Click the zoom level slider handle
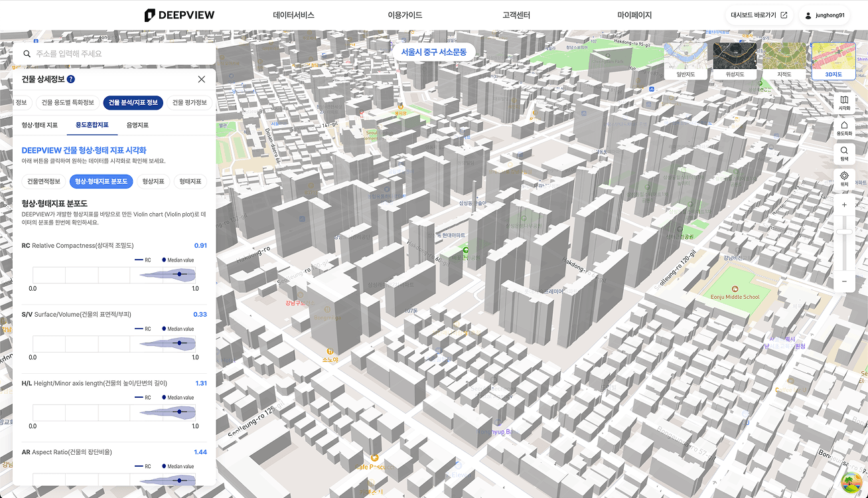The width and height of the screenshot is (868, 498). [844, 231]
